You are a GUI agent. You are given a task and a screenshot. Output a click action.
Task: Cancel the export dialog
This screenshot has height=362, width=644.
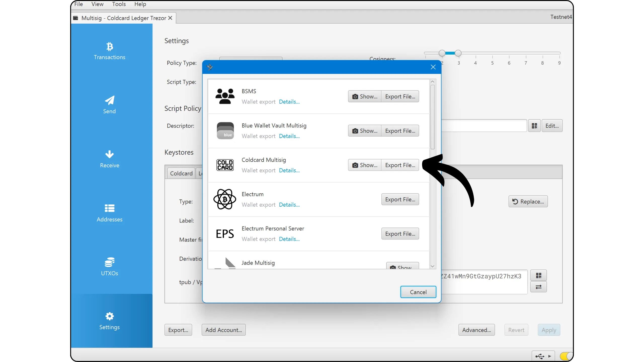[x=418, y=292]
